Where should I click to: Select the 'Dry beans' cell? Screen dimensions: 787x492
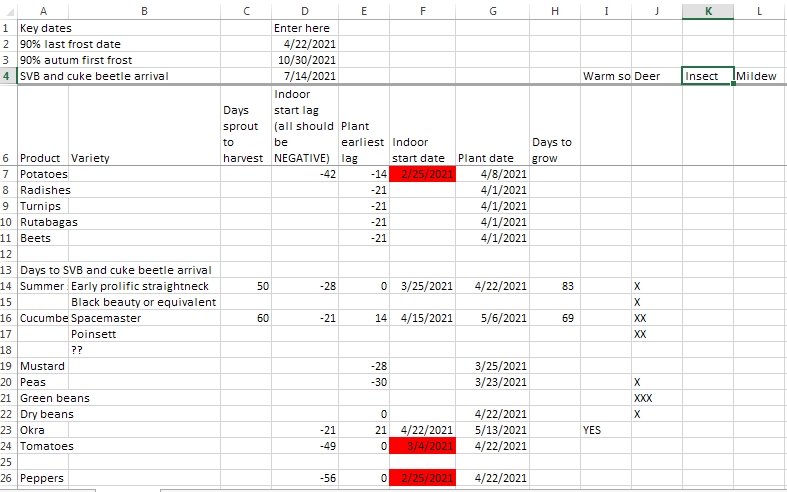(43, 414)
